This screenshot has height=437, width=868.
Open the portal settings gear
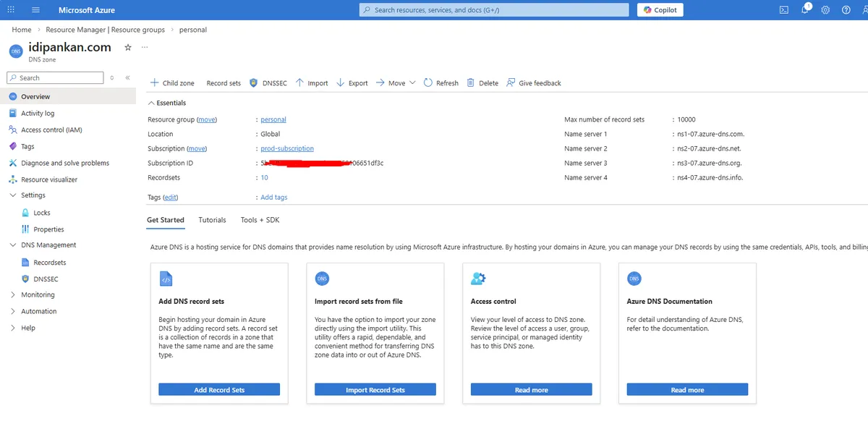tap(825, 9)
